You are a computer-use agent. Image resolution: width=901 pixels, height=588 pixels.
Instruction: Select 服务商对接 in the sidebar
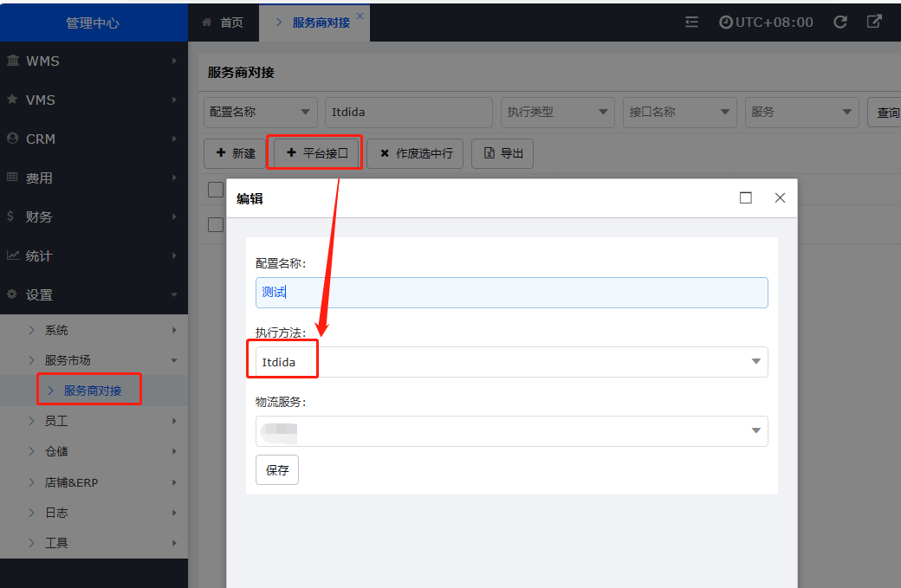(93, 391)
